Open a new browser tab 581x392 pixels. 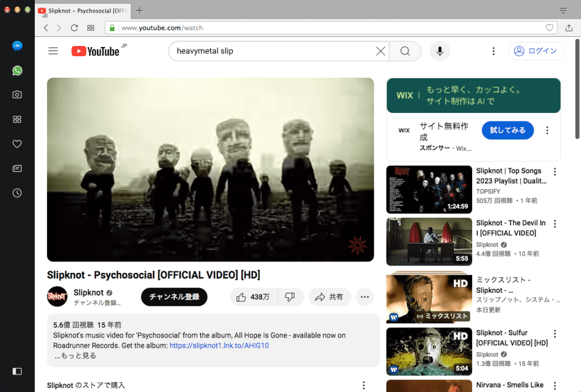pyautogui.click(x=140, y=10)
